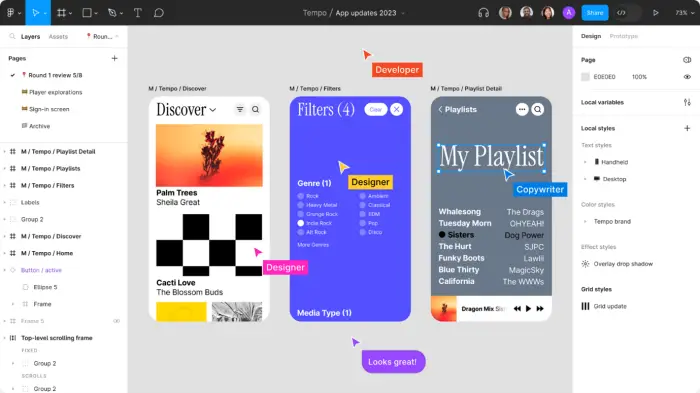Close the Filters screen with X

pyautogui.click(x=396, y=109)
